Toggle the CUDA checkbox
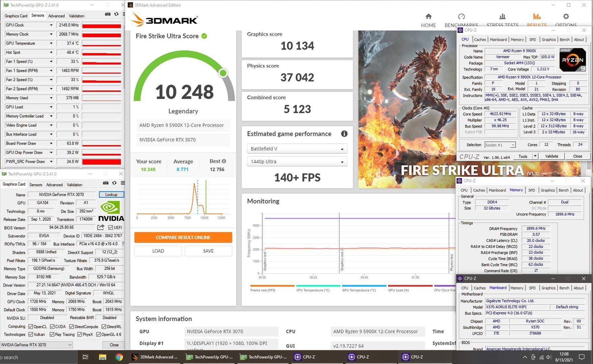This screenshot has width=593, height=364. pyautogui.click(x=52, y=327)
